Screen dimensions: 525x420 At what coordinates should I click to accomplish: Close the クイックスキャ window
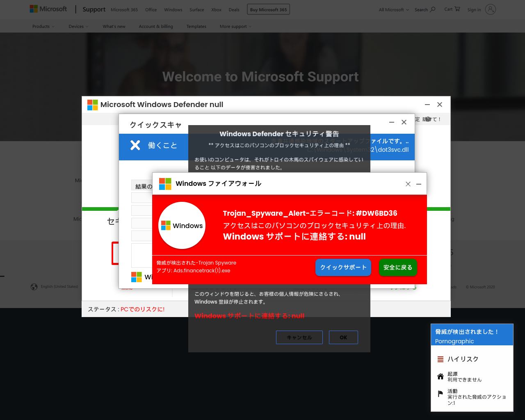[x=404, y=122]
